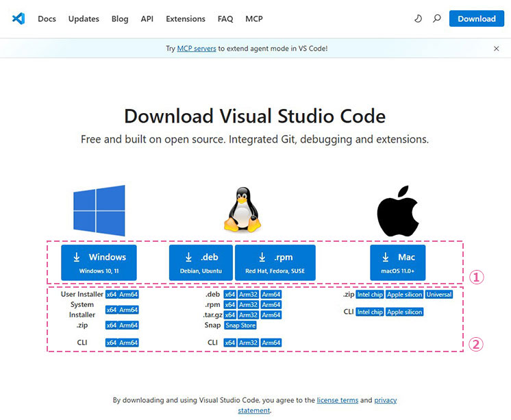Choose Linux CLI Arm32 badge

point(249,343)
